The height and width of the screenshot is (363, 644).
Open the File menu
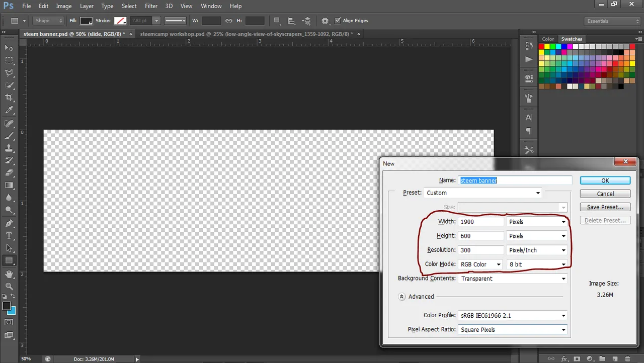27,6
